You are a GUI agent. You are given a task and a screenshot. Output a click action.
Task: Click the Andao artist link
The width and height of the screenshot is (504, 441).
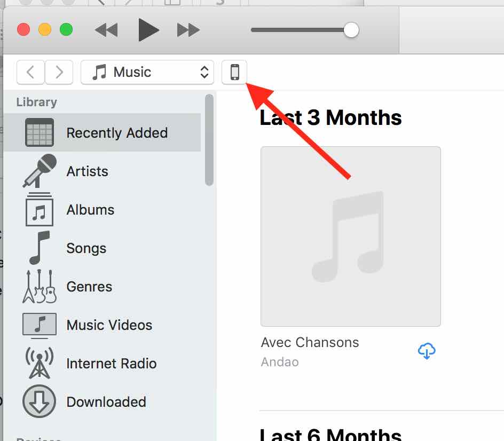(280, 362)
